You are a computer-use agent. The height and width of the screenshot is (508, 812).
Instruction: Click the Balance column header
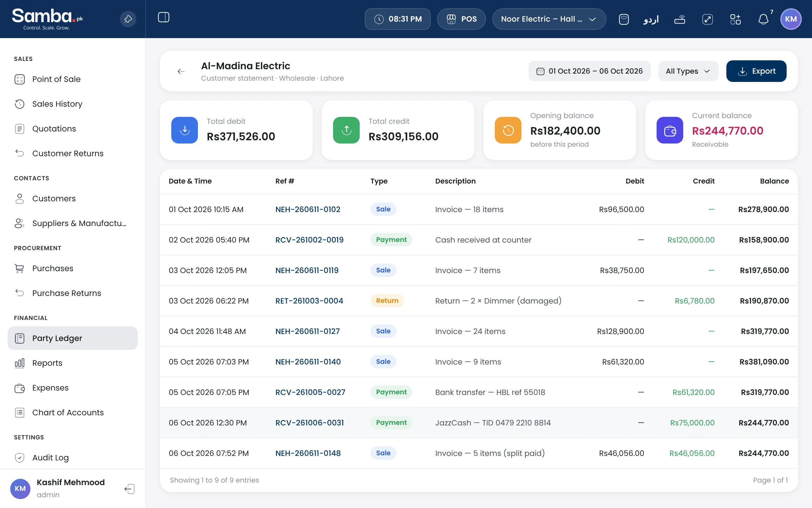click(x=774, y=181)
